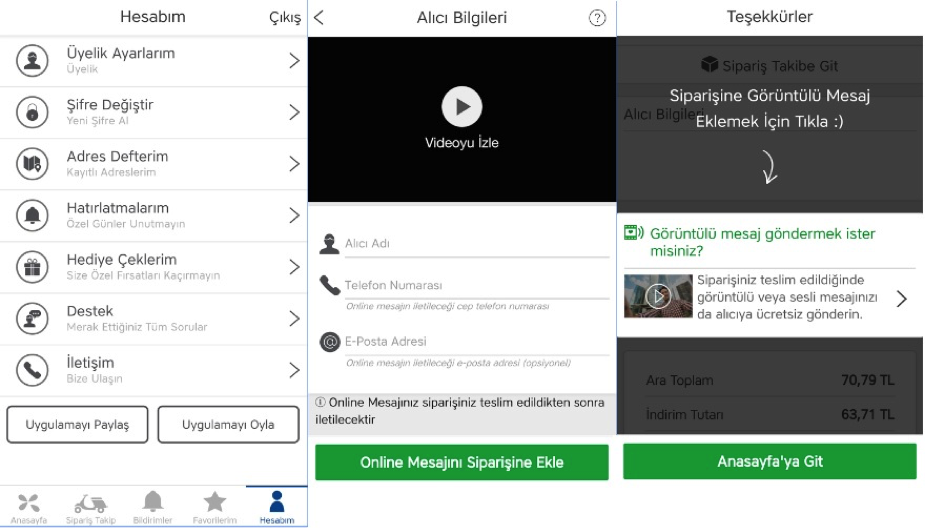This screenshot has height=528, width=945.
Task: Click the İletişim phone icon
Action: pyautogui.click(x=32, y=370)
